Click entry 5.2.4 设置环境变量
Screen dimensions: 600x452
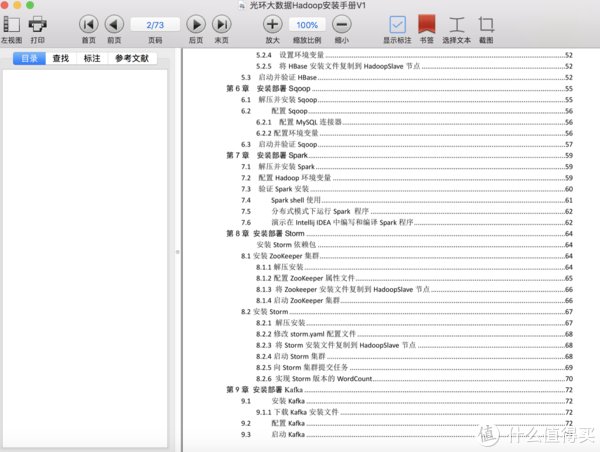[414, 55]
